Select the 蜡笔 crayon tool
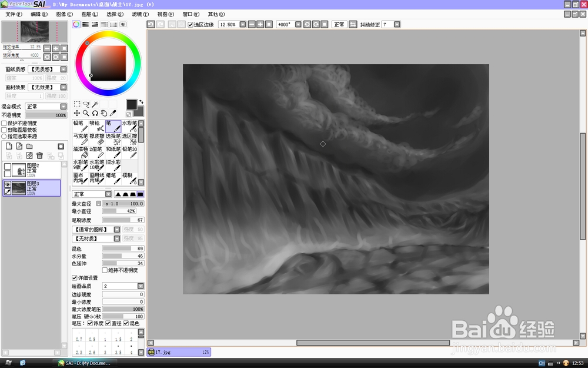 coord(113,178)
